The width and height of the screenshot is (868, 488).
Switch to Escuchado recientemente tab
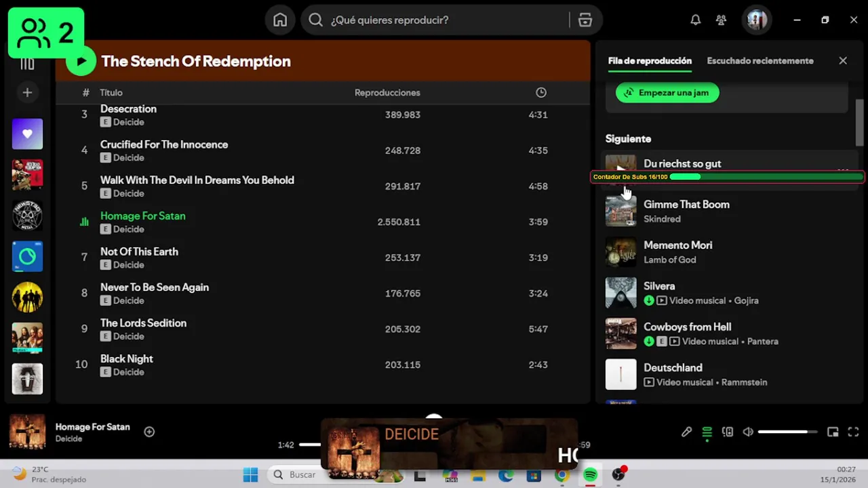pyautogui.click(x=760, y=60)
